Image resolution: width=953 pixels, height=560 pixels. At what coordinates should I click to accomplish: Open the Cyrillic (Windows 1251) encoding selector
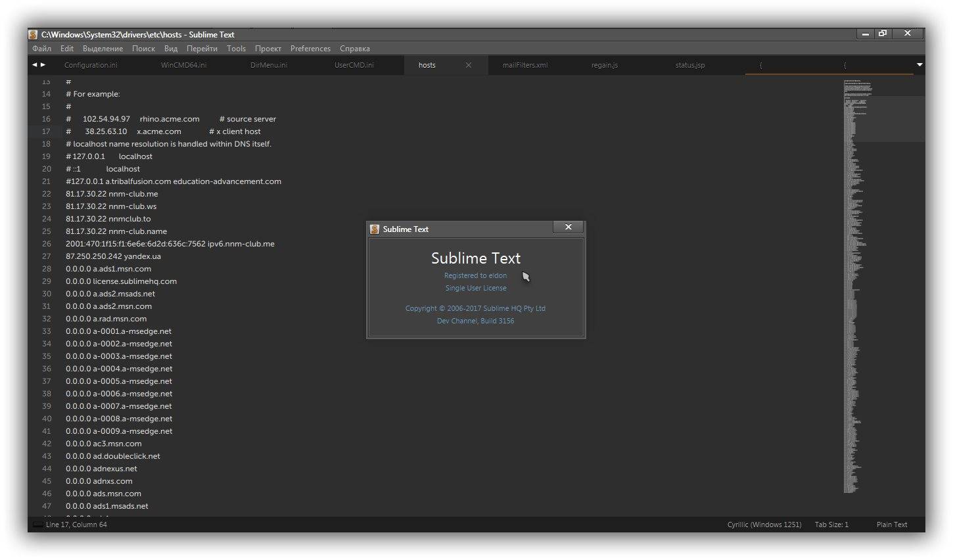point(764,525)
